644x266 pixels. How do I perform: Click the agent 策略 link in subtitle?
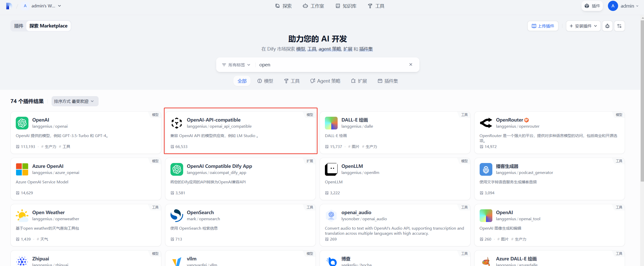(329, 49)
